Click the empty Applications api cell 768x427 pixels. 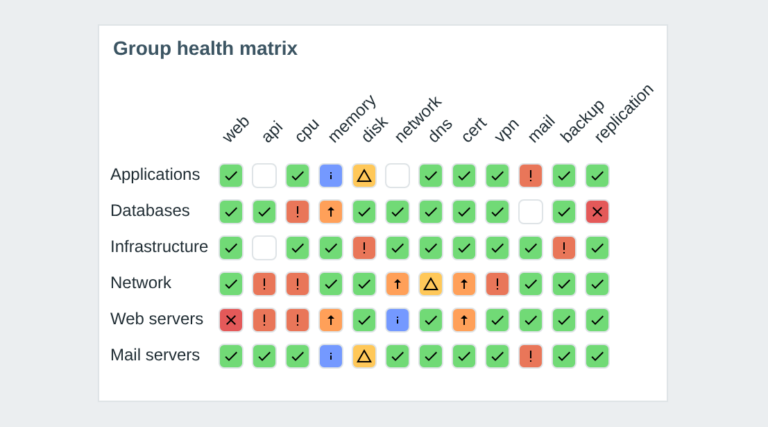[x=264, y=175]
